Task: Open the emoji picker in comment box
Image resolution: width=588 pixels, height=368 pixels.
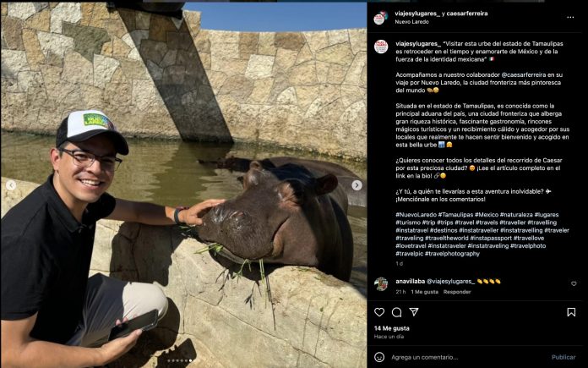Action: (379, 357)
